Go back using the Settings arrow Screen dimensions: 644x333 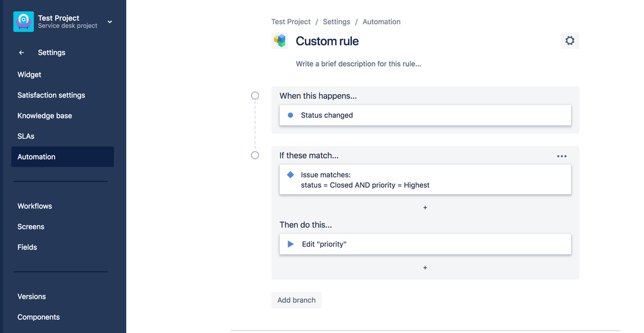click(x=21, y=53)
